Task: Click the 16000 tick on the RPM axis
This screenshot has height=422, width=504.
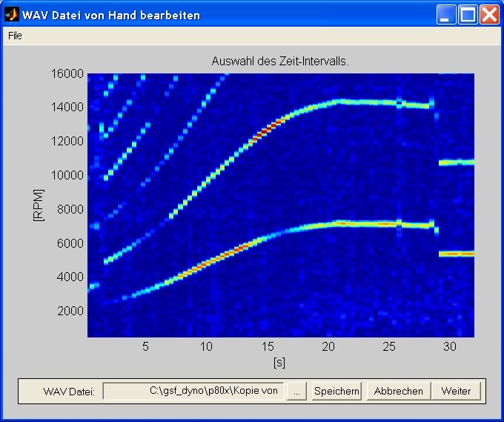Action: pos(67,73)
